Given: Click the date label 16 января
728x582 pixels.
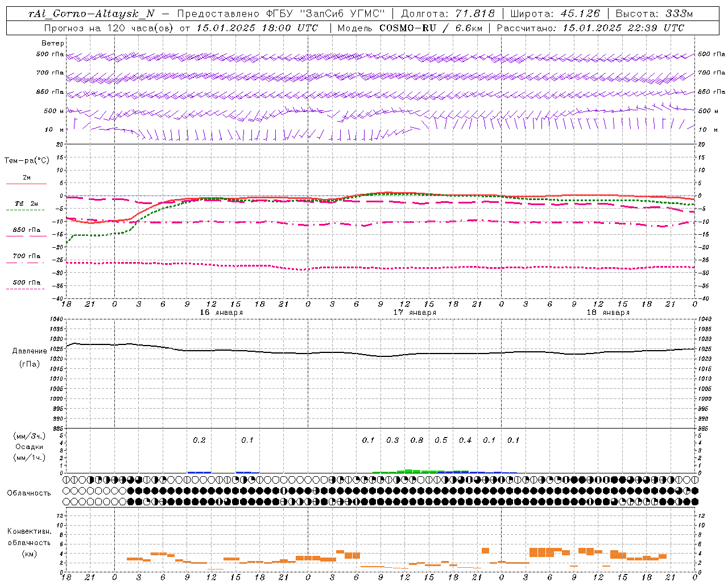Looking at the screenshot, I should pos(221,313).
